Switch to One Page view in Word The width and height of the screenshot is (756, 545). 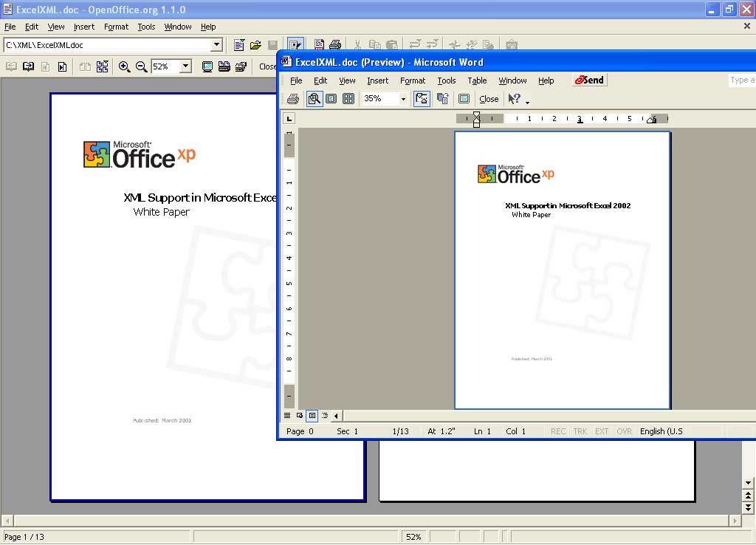coord(331,99)
